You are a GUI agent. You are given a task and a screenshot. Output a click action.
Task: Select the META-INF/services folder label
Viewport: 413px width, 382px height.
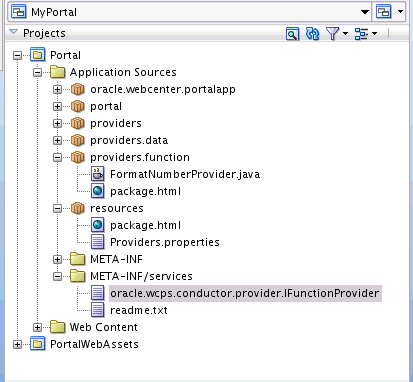coord(141,276)
